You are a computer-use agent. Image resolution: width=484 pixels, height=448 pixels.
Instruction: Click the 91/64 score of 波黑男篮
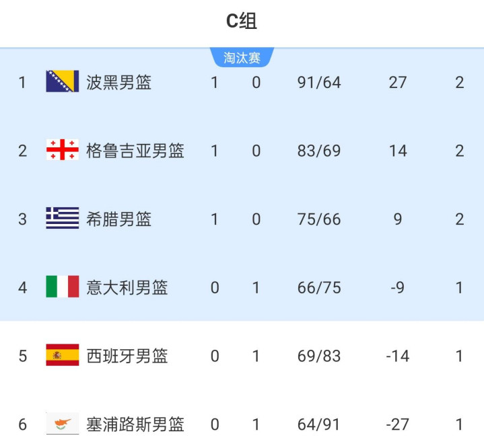click(319, 82)
